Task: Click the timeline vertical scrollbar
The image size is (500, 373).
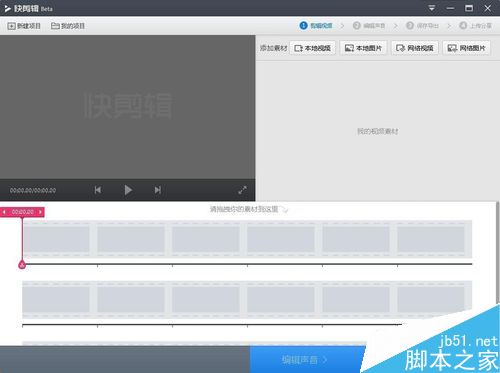Action: pyautogui.click(x=497, y=253)
